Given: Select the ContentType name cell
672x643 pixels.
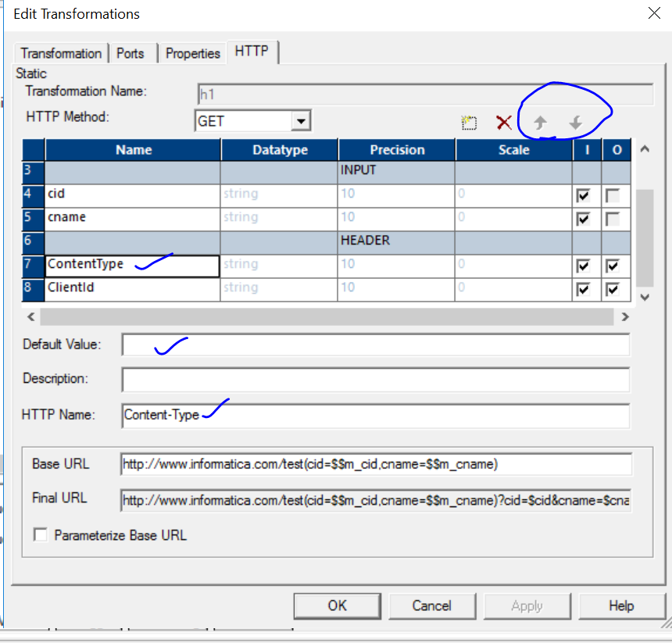Looking at the screenshot, I should 132,266.
